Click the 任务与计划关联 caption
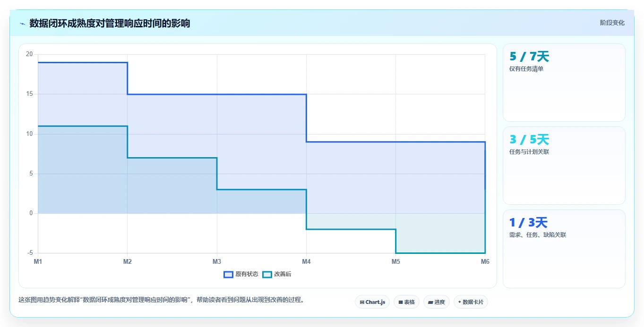The width and height of the screenshot is (644, 327). 529,152
